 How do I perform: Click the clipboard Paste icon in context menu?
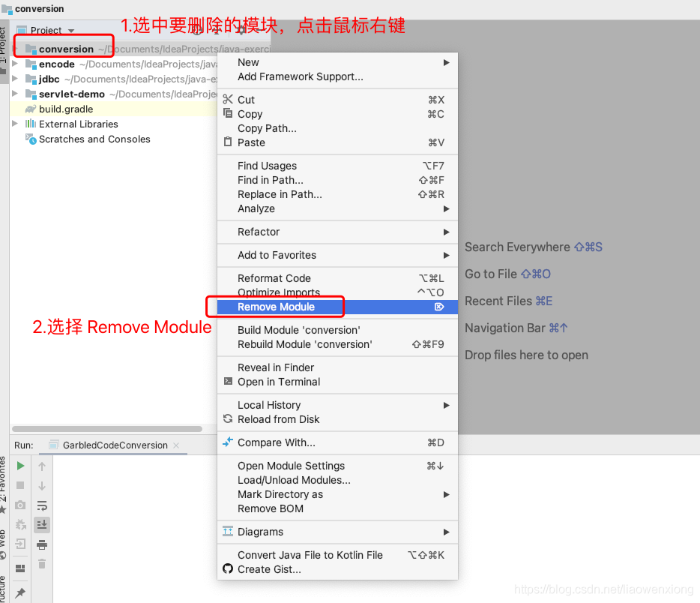(228, 142)
